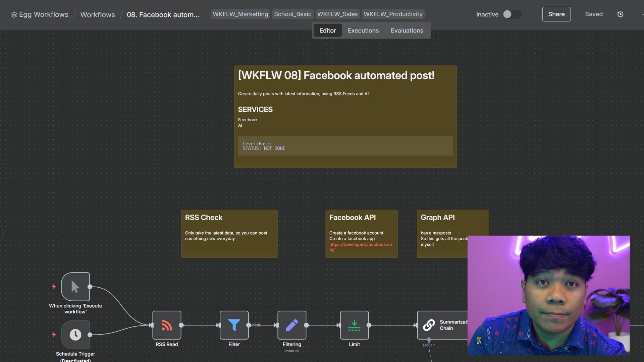This screenshot has height=362, width=644.
Task: Open the RSS Read node
Action: coord(167,325)
